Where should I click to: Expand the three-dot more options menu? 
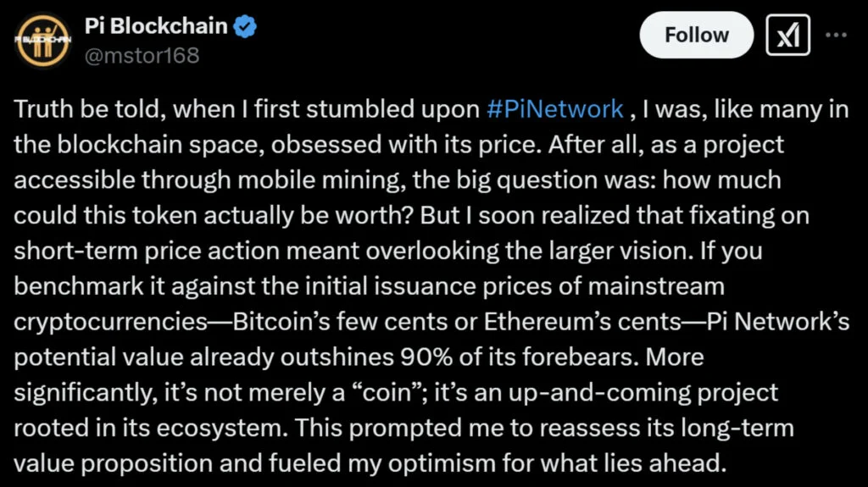point(836,36)
